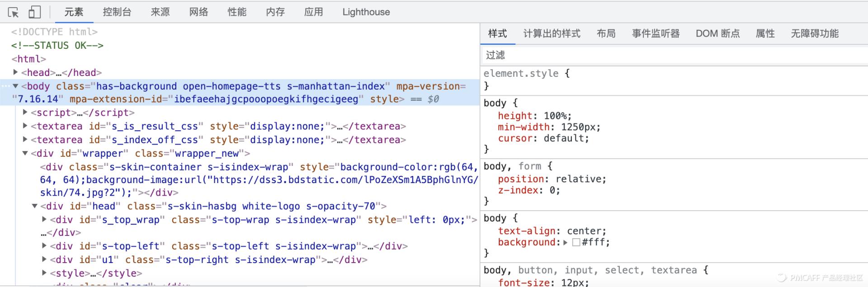Viewport: 868px width, 287px height.
Task: Open the 控制台 tab
Action: [x=117, y=12]
